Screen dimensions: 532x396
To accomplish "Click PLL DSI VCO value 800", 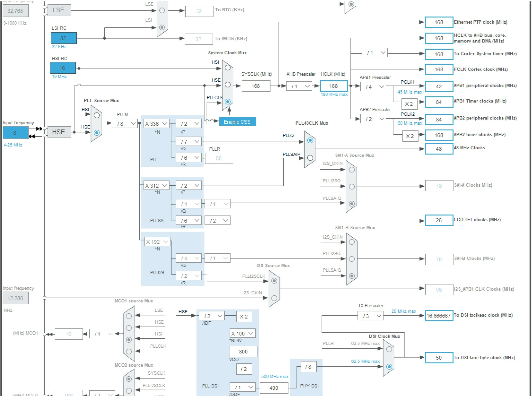I will (x=244, y=352).
